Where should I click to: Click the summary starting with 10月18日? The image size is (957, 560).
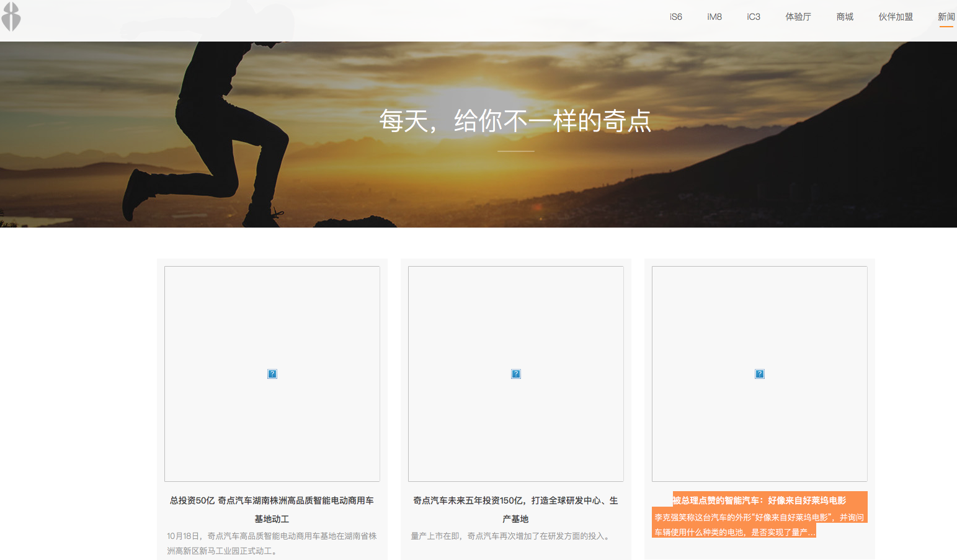272,543
